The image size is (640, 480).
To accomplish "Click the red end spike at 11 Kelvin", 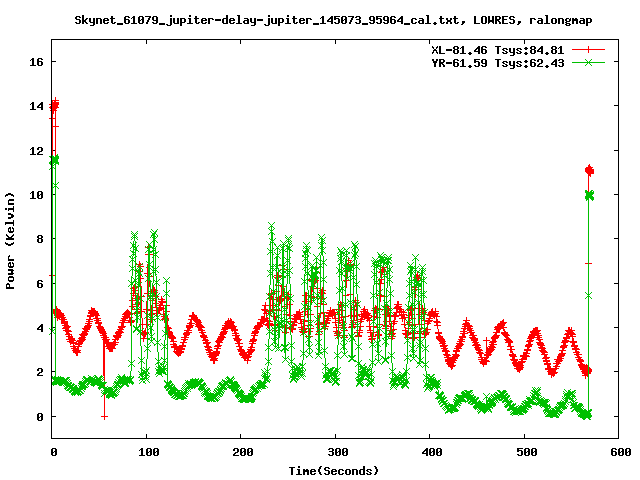I will point(589,170).
